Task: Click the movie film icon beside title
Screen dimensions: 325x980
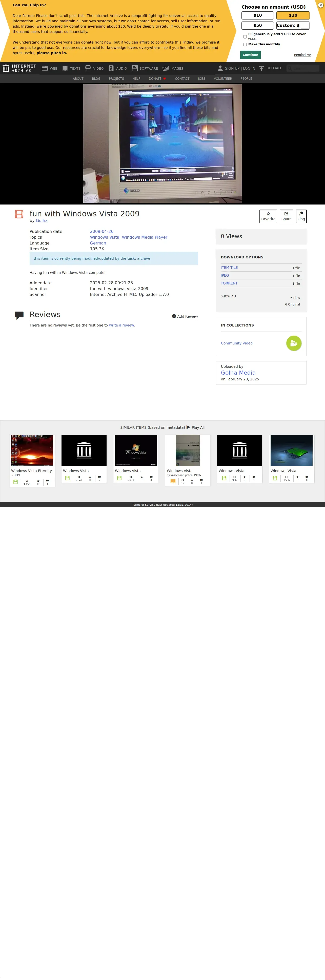Action: (x=19, y=214)
